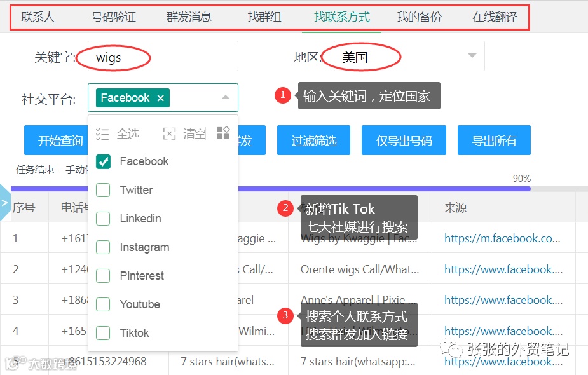Click the 清空 clear-selection icon
Viewport: 588px width, 375px height.
click(x=170, y=133)
